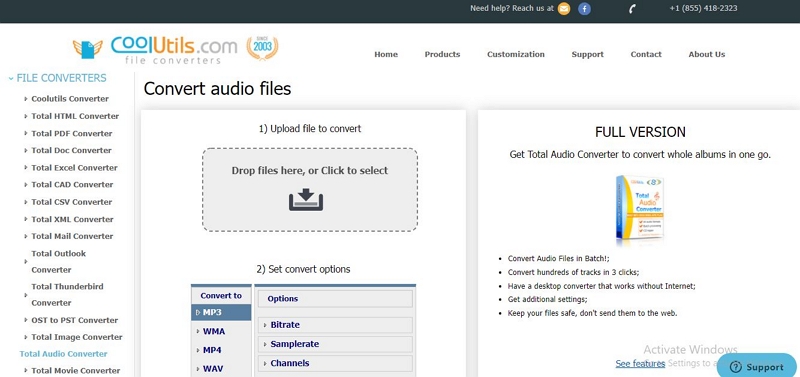This screenshot has width=800, height=377.
Task: Open the OST to PST Converter link
Action: pyautogui.click(x=74, y=320)
